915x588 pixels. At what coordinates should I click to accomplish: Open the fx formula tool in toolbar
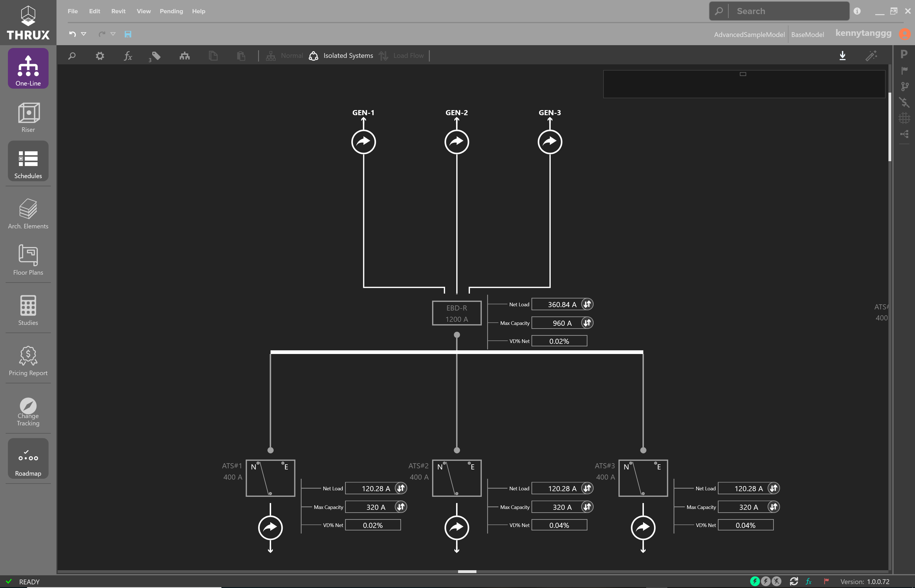[128, 56]
